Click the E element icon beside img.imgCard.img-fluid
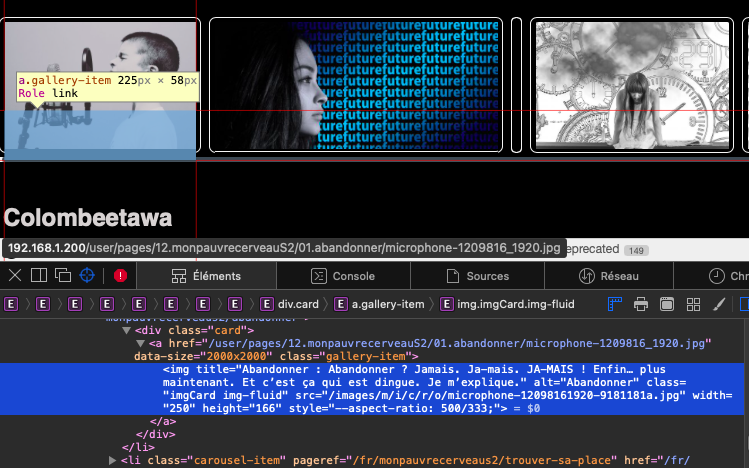 pos(446,304)
